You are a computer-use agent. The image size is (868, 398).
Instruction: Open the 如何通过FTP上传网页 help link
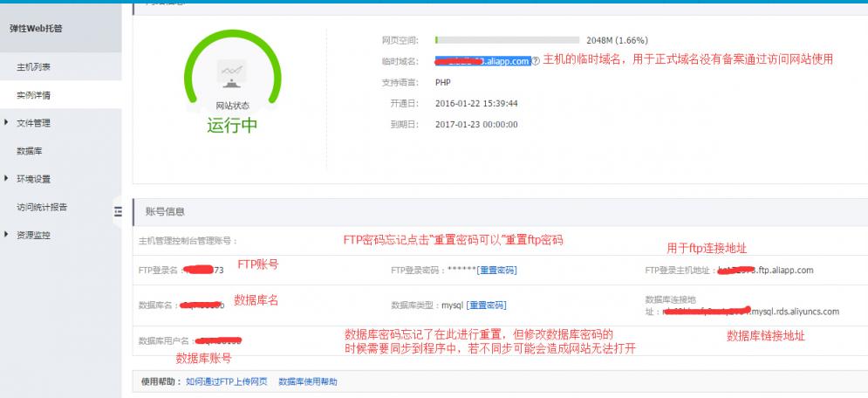pos(228,381)
